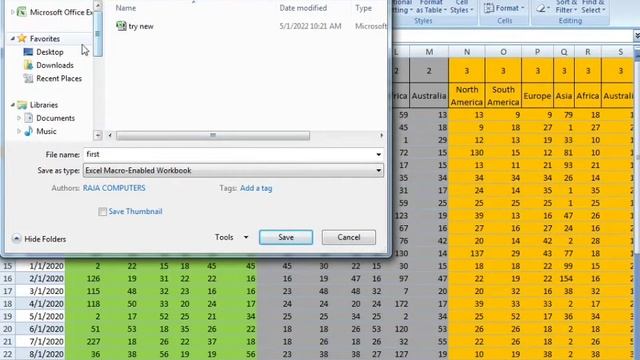Click the cell with value 227 in row 21

pyautogui.click(x=84, y=341)
